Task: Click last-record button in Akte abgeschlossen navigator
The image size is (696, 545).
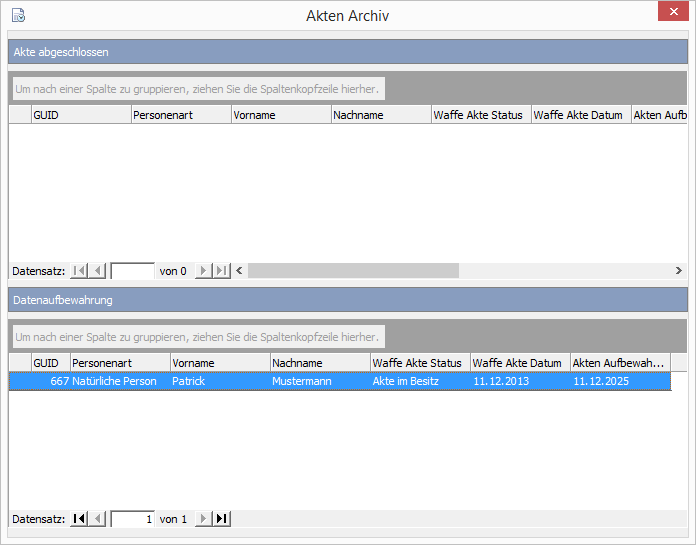Action: [221, 271]
